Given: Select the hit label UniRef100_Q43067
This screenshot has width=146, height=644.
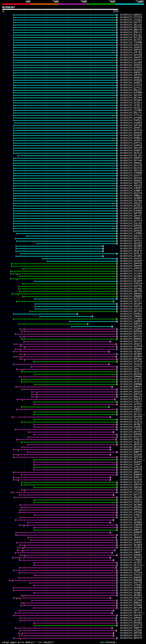Looking at the screenshot, I should pyautogui.click(x=131, y=140).
